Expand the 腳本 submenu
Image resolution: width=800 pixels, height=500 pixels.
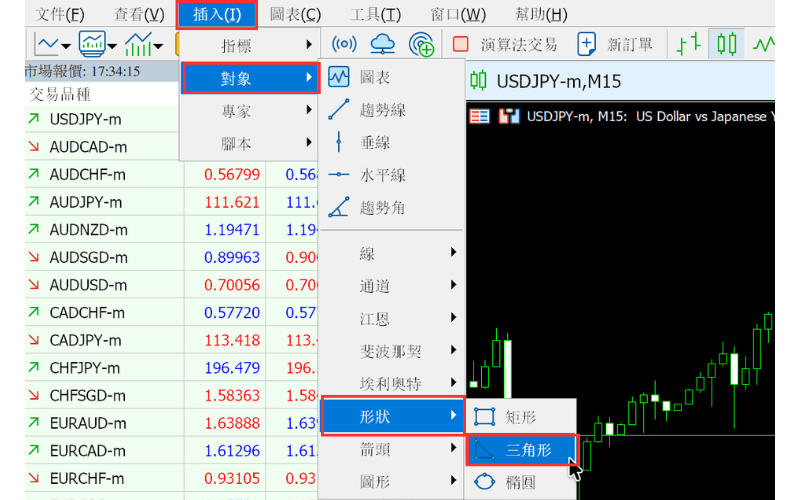250,143
